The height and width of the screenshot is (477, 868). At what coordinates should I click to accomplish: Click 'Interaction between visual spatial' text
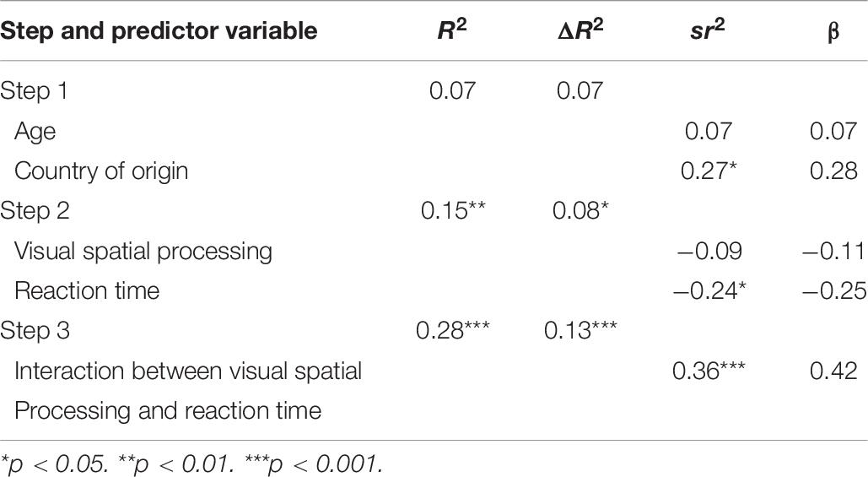188,371
